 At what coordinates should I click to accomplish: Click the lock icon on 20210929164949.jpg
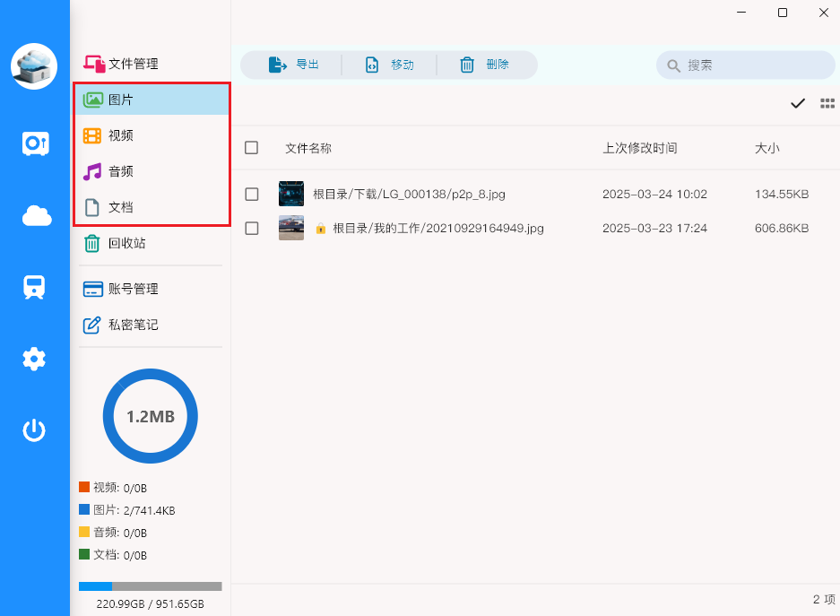click(320, 229)
